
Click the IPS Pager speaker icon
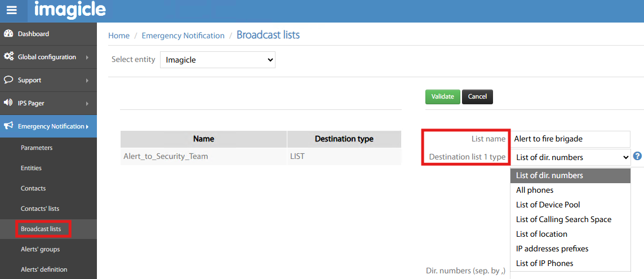coord(8,103)
